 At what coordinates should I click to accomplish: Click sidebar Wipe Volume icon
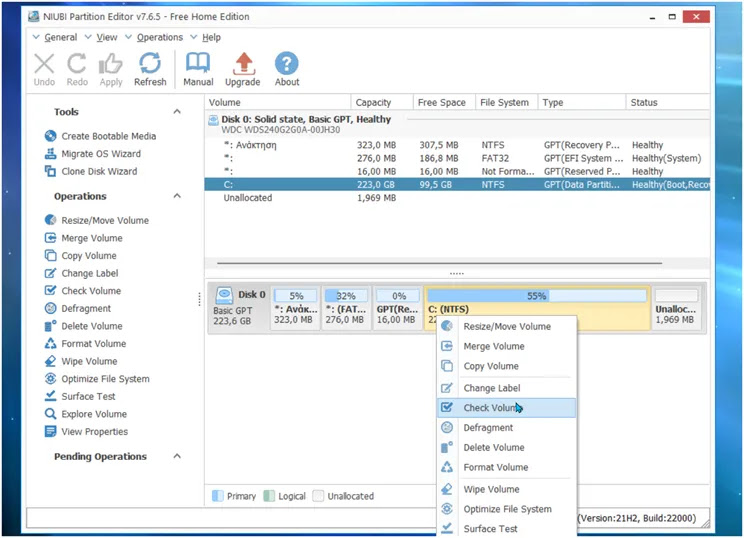(50, 361)
